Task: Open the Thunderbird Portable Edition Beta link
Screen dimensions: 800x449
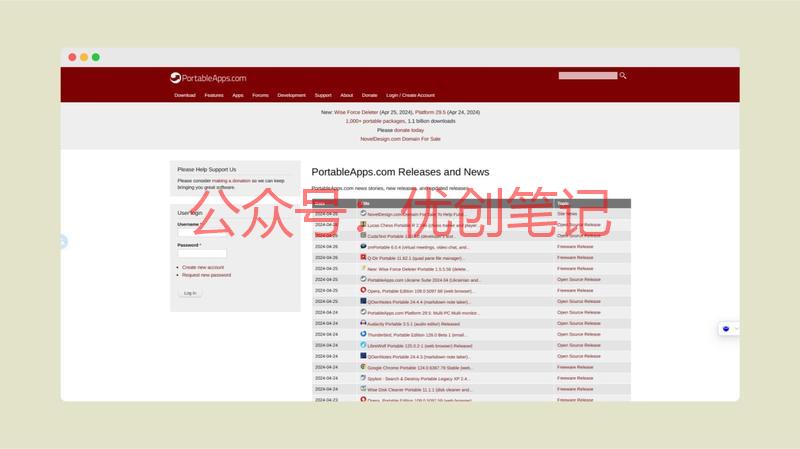Action: 417,335
